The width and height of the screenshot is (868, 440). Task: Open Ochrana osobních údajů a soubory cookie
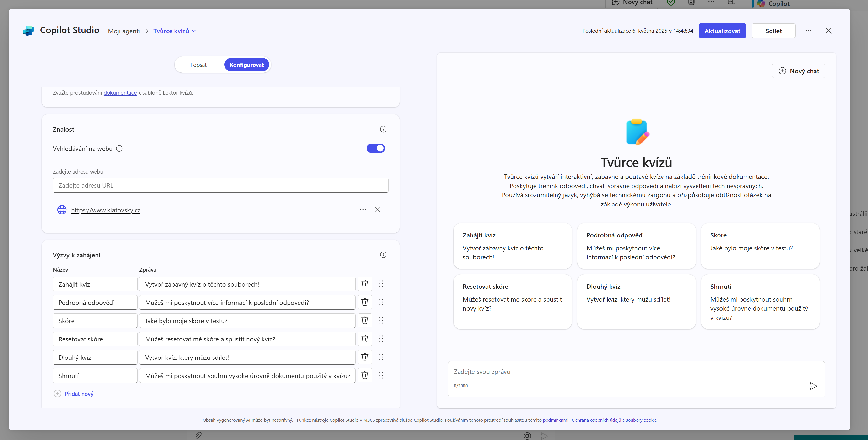614,420
